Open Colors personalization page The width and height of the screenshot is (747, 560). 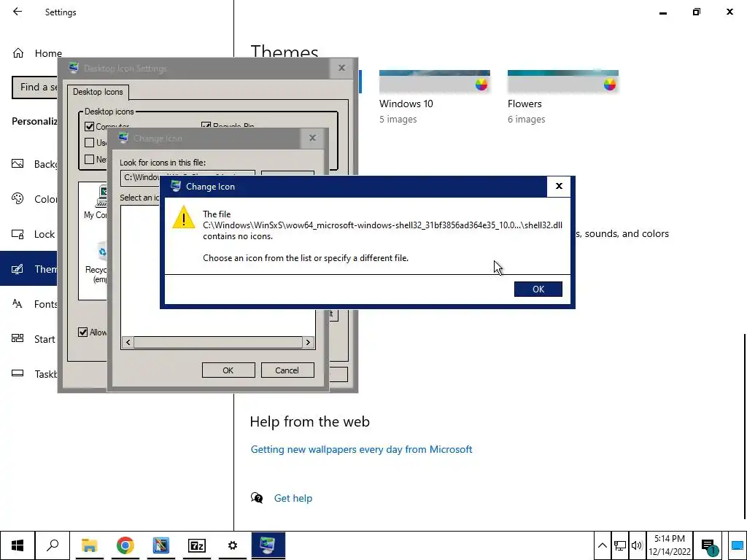[x=28, y=198]
